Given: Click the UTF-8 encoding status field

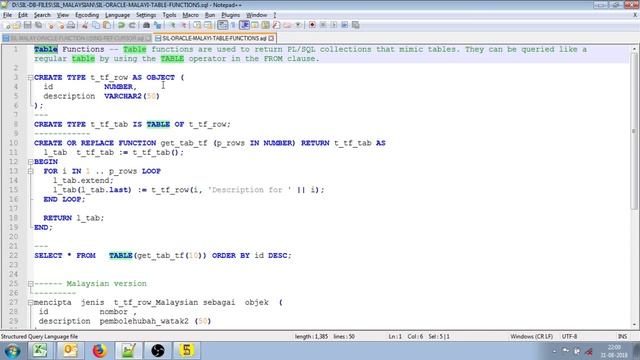Looking at the screenshot, I should tap(569, 336).
